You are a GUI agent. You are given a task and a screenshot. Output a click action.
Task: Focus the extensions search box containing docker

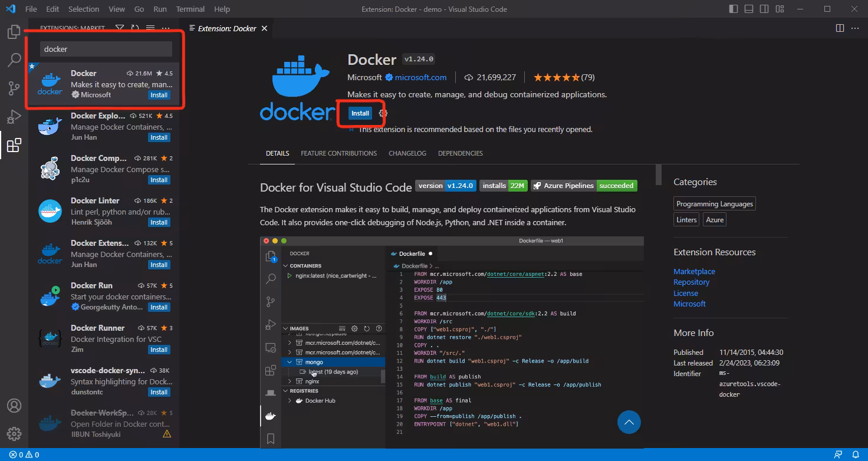tap(106, 49)
